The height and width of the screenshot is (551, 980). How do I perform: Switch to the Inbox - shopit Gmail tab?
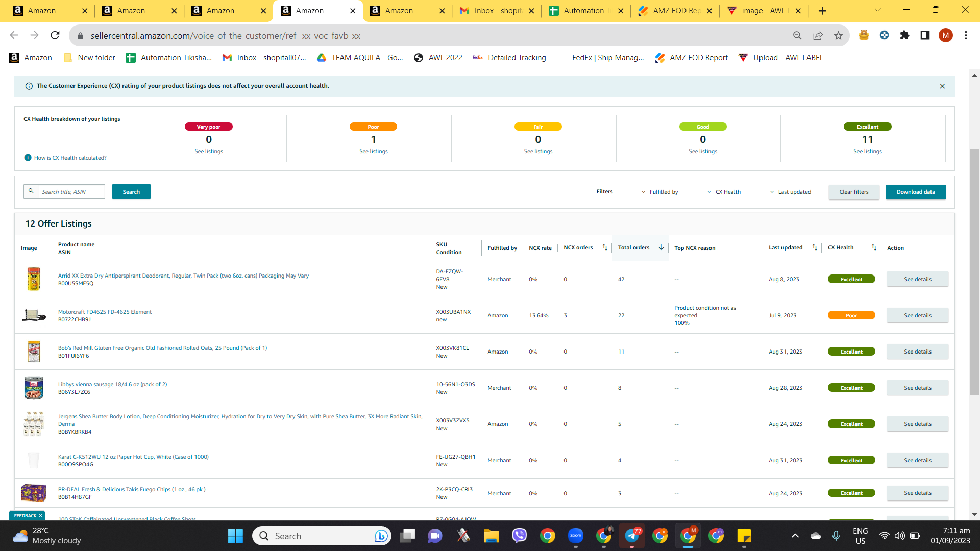(x=497, y=11)
